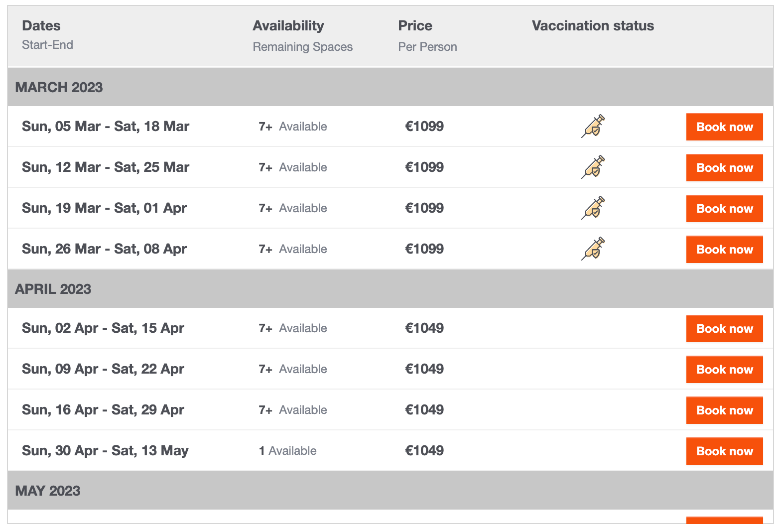
Task: Click the Vaccination status column heading
Action: tap(593, 25)
